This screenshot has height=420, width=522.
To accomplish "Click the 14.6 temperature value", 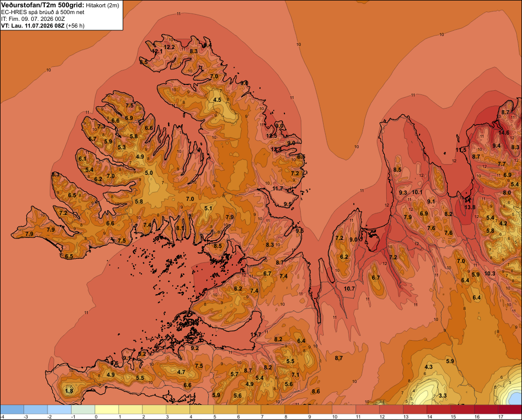I will [503, 133].
